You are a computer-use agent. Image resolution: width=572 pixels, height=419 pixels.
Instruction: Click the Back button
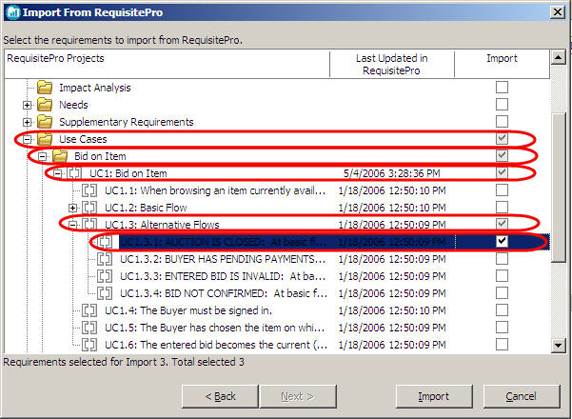coord(220,396)
